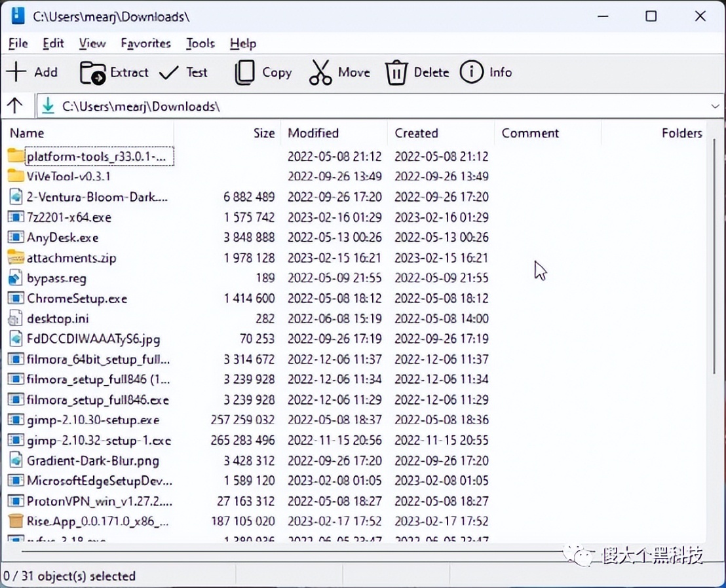Go up one folder with the arrow

coord(15,106)
